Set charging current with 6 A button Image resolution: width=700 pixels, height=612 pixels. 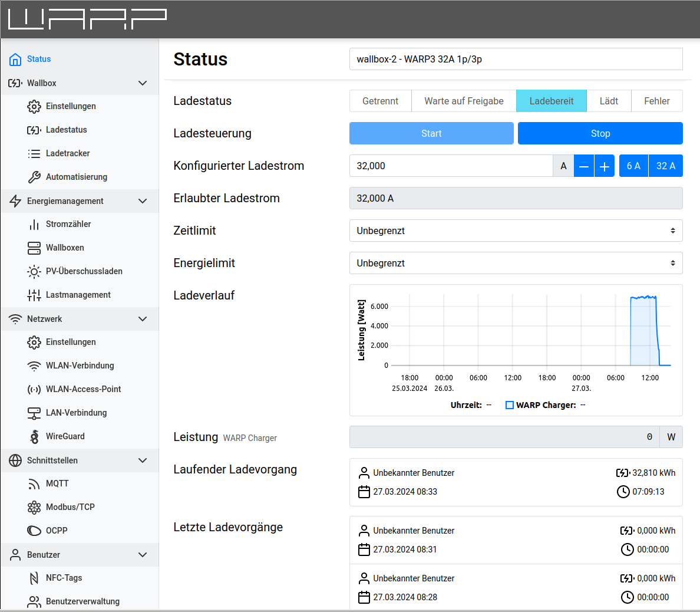click(633, 166)
